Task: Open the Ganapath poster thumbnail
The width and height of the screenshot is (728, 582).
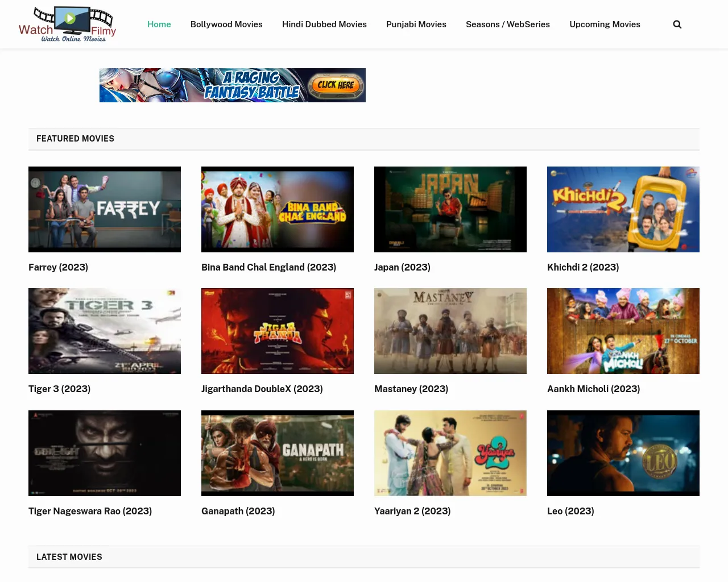Action: coord(278,453)
